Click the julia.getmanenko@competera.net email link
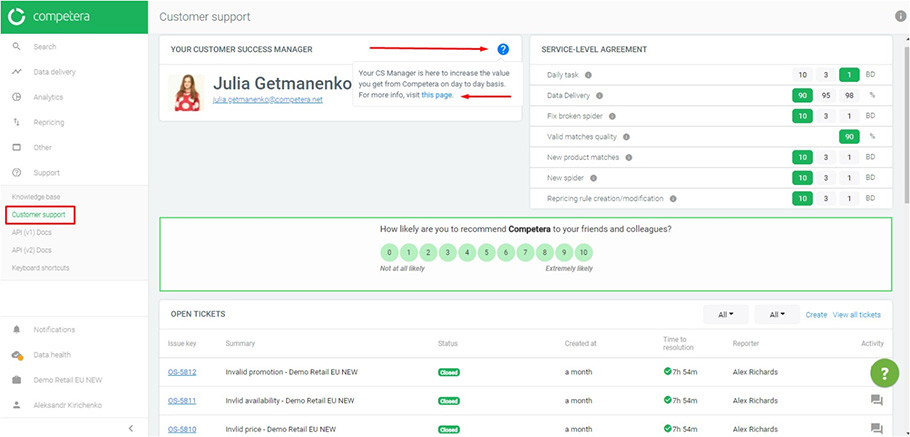Viewport: 910px width, 437px height. (x=268, y=100)
